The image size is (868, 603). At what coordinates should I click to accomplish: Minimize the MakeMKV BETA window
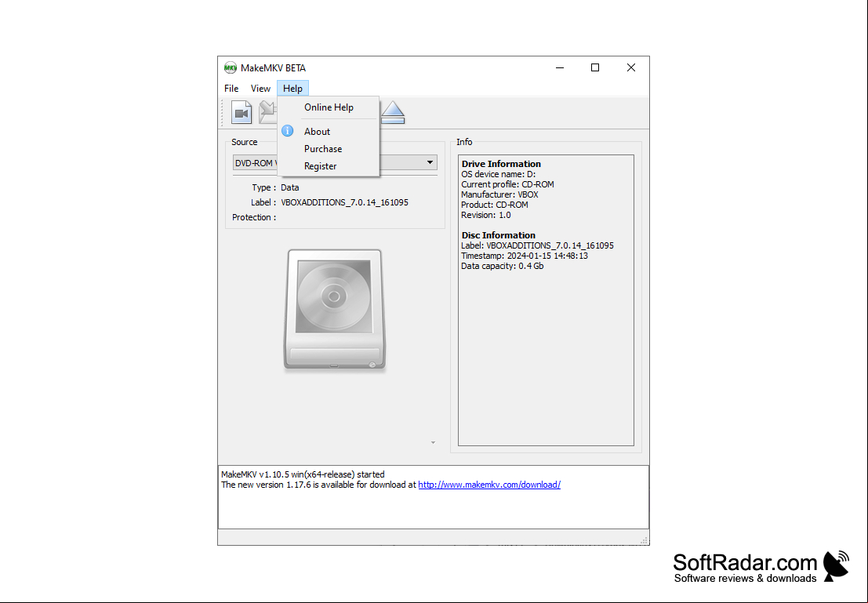[560, 67]
